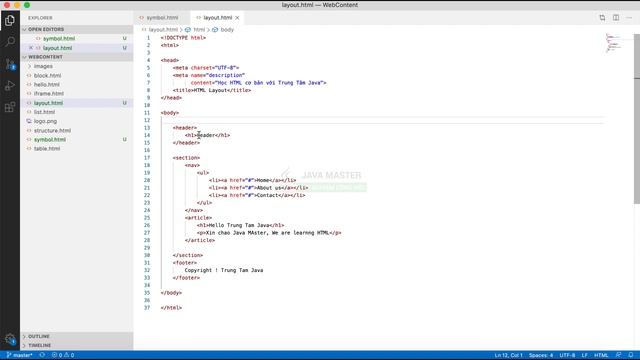Image resolution: width=640 pixels, height=360 pixels.
Task: Click line number 17 in gutter
Action: [x=147, y=158]
